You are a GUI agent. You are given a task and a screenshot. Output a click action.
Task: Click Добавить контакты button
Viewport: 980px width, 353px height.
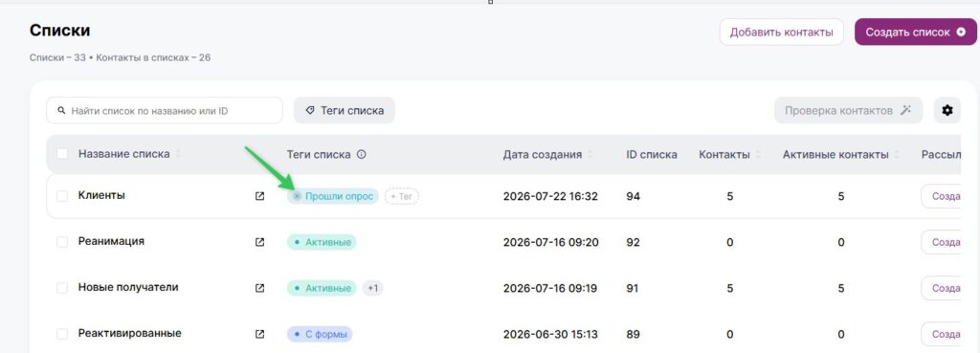pyautogui.click(x=781, y=32)
